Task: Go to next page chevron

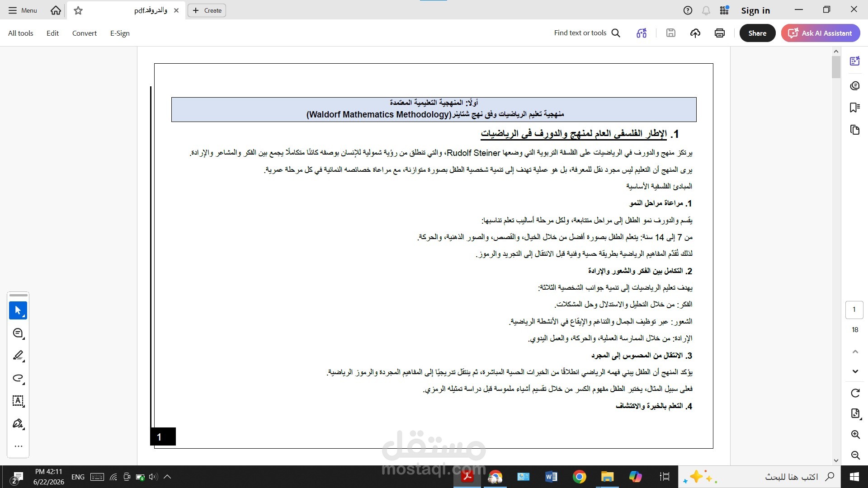Action: pyautogui.click(x=855, y=371)
